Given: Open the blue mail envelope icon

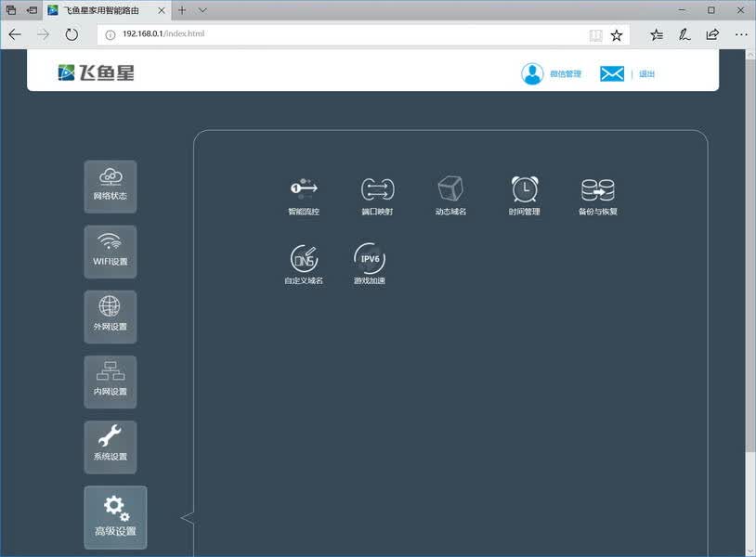Looking at the screenshot, I should click(x=612, y=73).
